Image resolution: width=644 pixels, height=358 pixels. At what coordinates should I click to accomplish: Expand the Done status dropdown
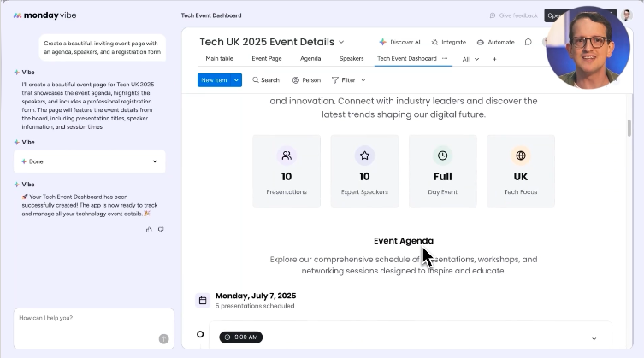[x=155, y=161]
